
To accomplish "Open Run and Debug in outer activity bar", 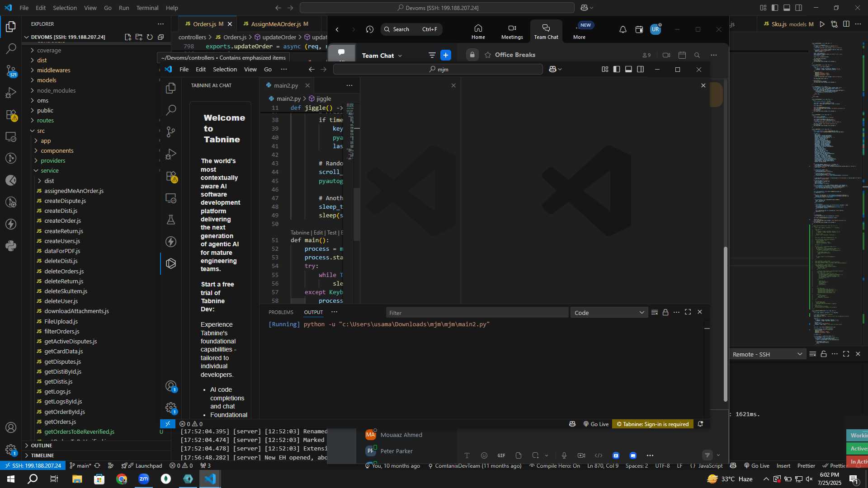I will coord(11,93).
